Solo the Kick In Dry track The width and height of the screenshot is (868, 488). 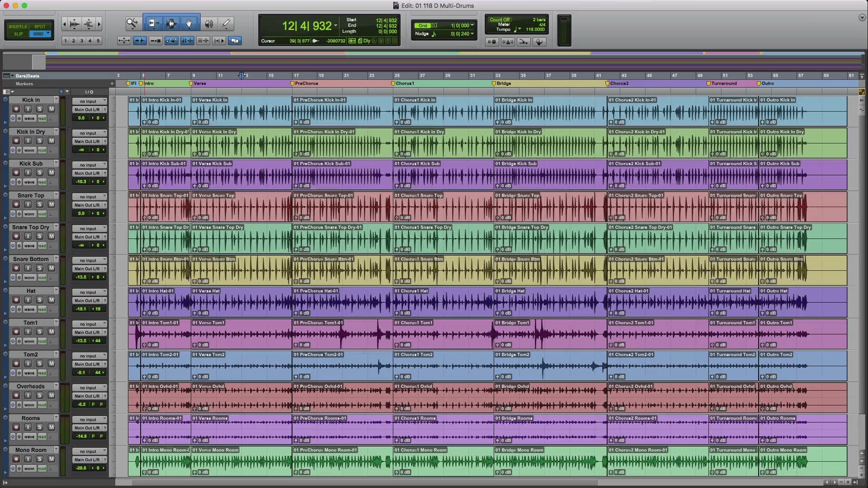[40, 141]
